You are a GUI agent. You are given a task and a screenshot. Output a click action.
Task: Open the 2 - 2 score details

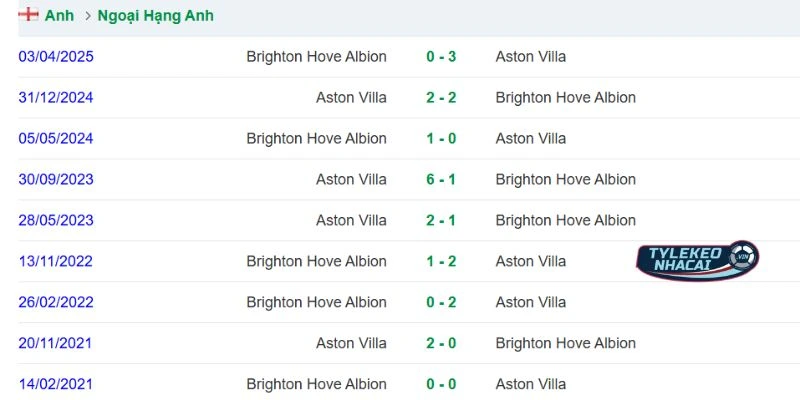441,98
